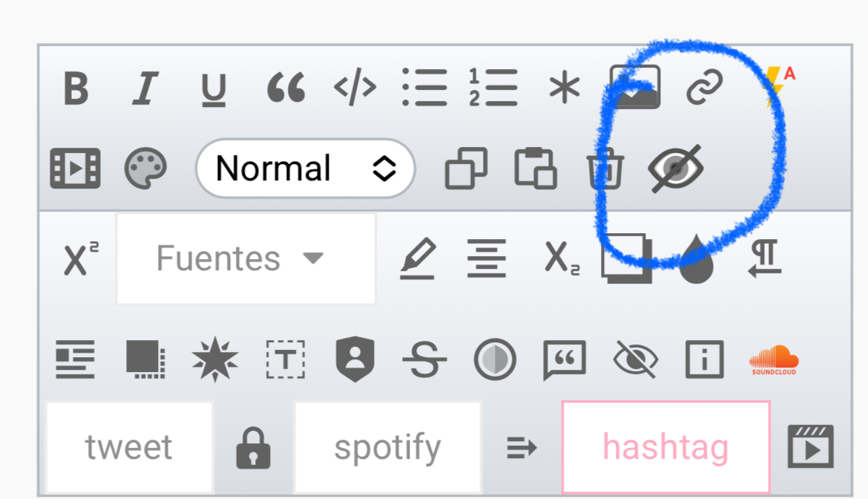Insert code block using the </> icon
Viewport: 868px width, 499px height.
355,87
